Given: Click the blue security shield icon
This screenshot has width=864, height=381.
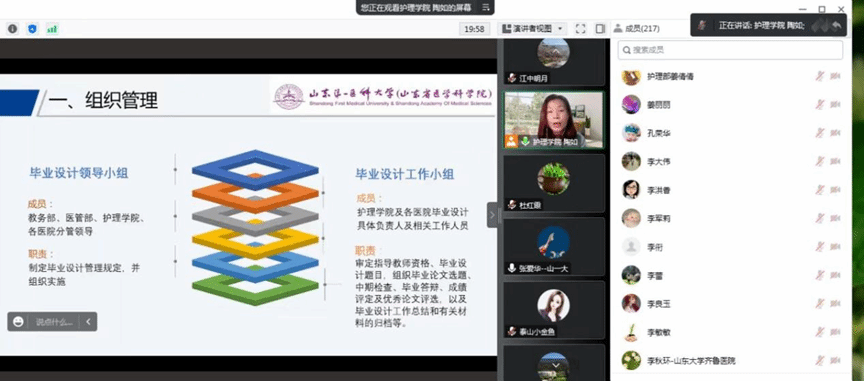Looking at the screenshot, I should pos(32,29).
